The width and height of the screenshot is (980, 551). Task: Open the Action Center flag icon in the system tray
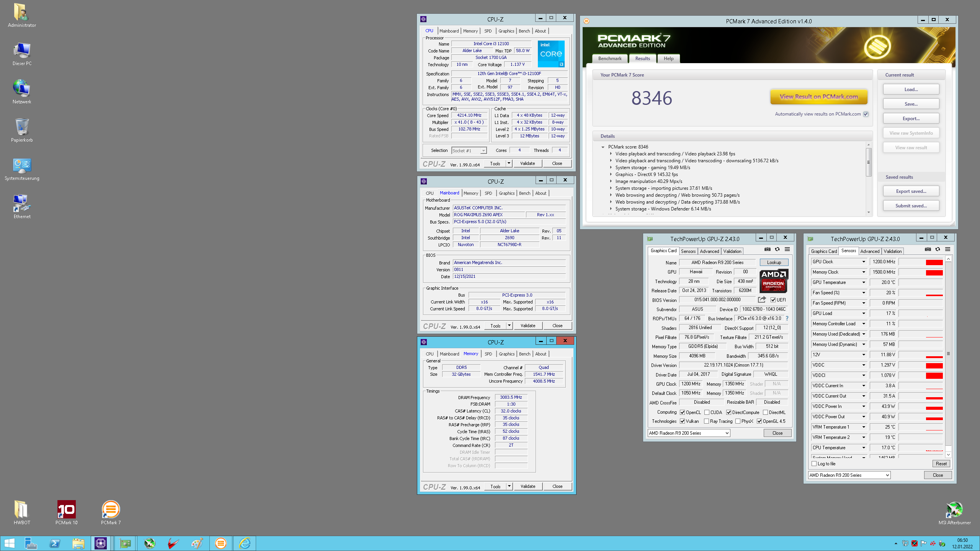924,543
